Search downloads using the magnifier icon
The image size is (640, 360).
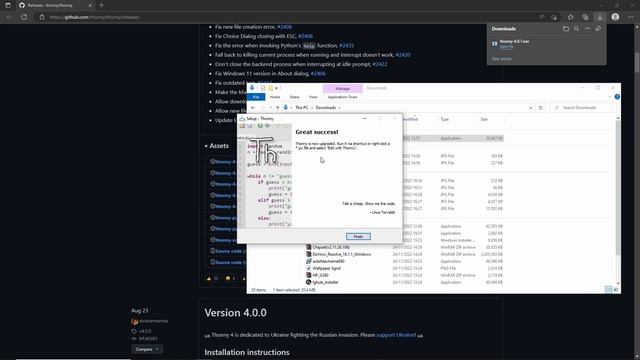(x=576, y=29)
